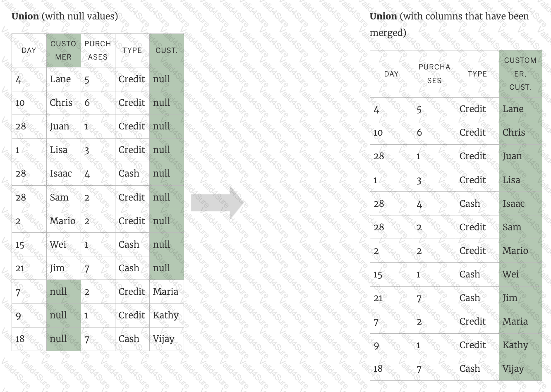Select Kathy in the left table
The height and width of the screenshot is (392, 551).
165,315
